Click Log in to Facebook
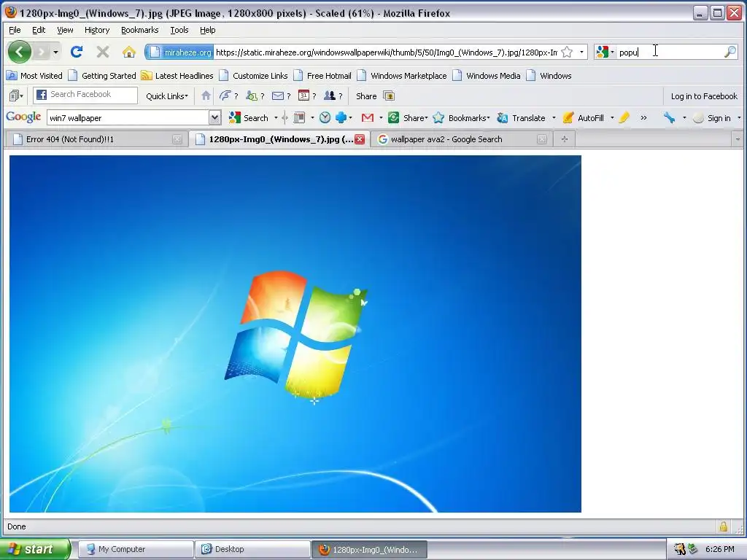Image resolution: width=747 pixels, height=560 pixels. pyautogui.click(x=704, y=96)
